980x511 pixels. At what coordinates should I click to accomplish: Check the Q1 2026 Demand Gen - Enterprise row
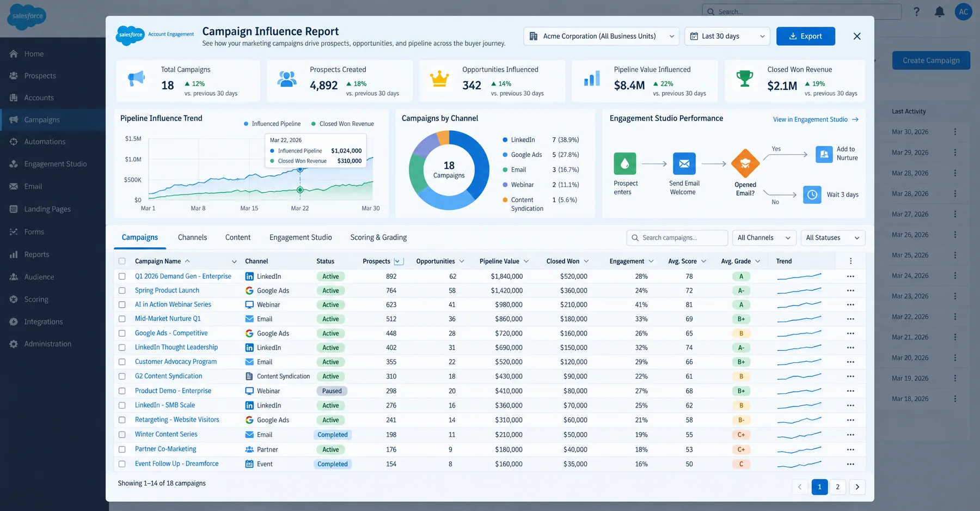click(122, 277)
